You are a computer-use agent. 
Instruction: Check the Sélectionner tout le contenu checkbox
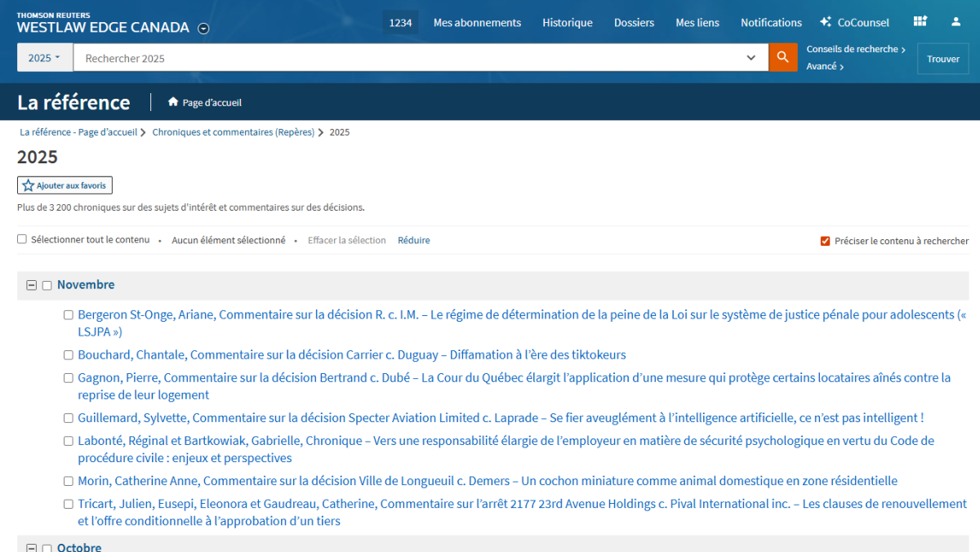pos(22,239)
